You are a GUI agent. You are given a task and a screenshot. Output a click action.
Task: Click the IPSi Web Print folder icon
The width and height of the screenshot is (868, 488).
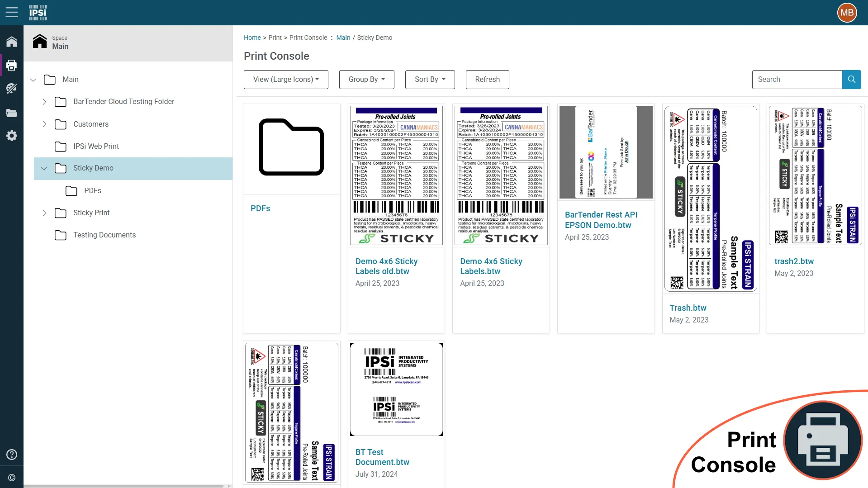61,147
